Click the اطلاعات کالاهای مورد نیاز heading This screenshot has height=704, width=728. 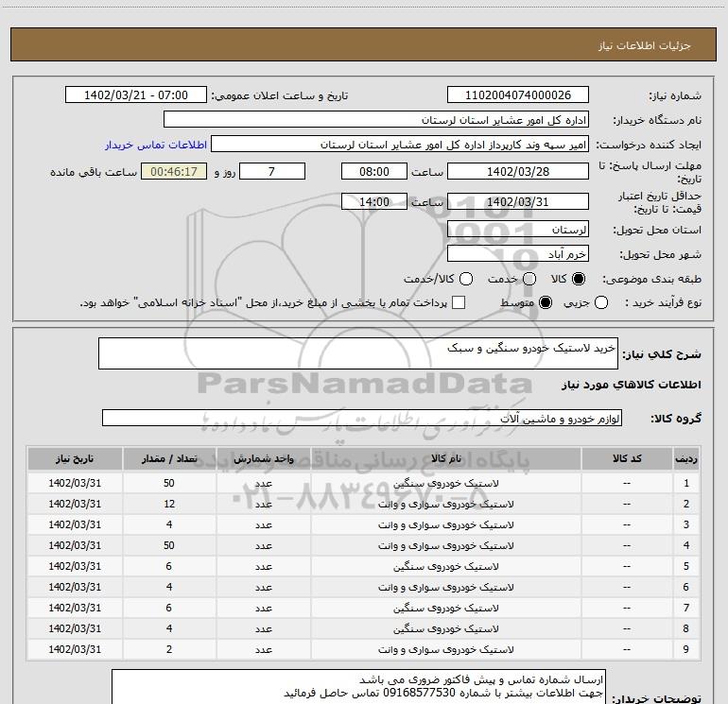point(631,385)
